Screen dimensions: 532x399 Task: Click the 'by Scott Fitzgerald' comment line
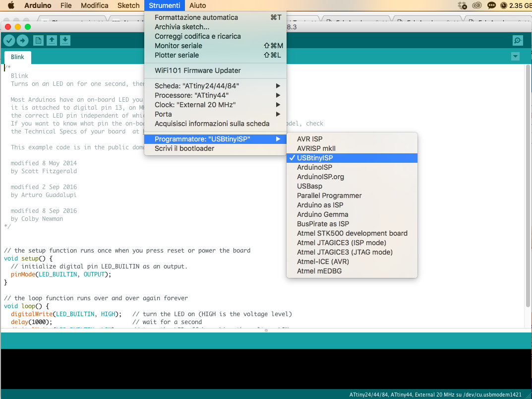[44, 171]
